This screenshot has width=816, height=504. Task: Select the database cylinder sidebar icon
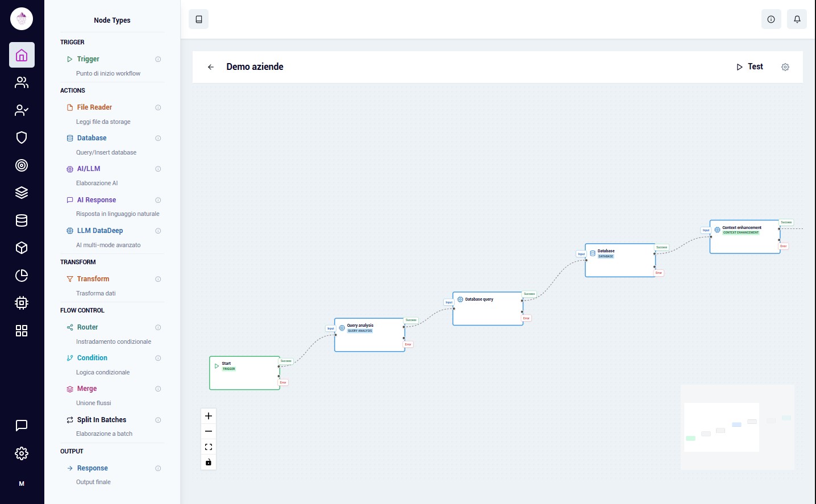(22, 220)
